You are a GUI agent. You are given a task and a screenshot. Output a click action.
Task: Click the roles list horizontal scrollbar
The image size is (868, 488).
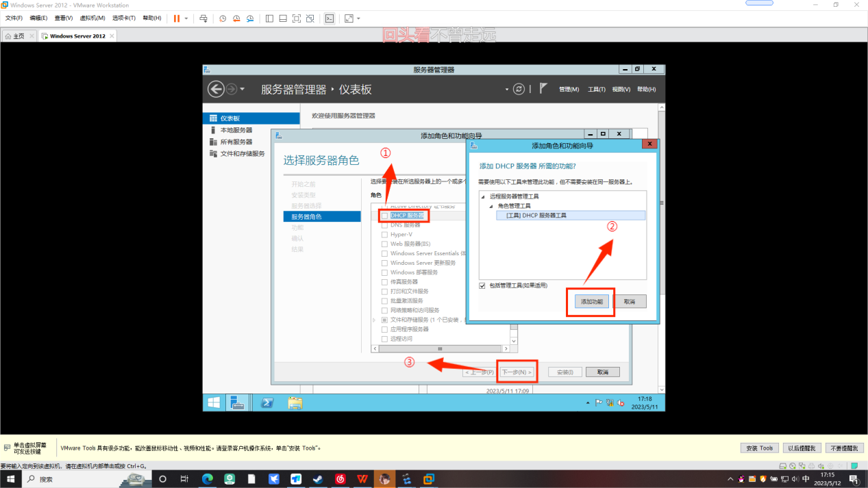point(441,349)
